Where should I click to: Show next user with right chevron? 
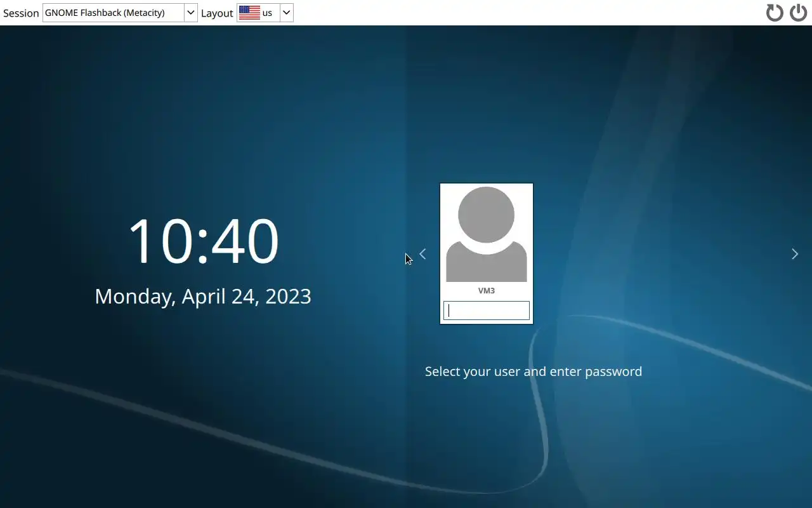click(x=795, y=254)
